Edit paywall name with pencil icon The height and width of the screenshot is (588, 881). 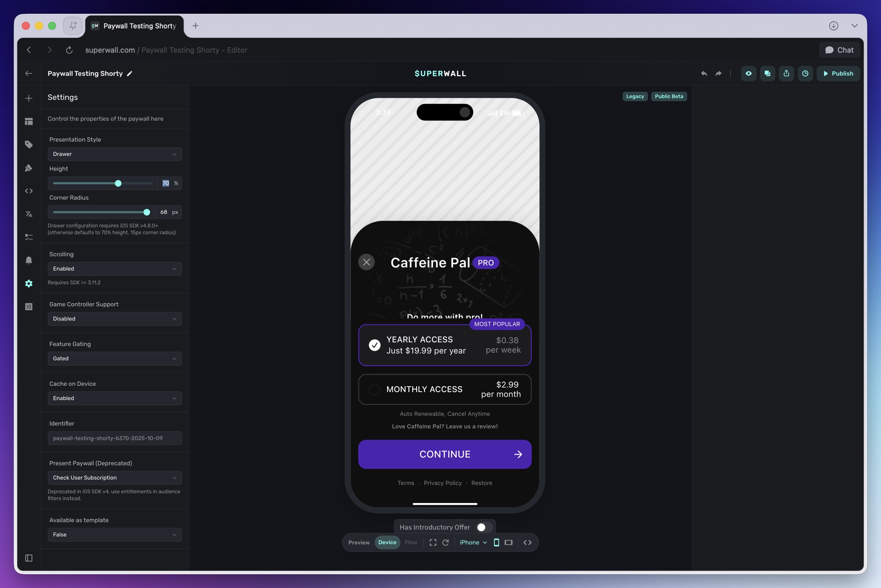[x=130, y=73]
